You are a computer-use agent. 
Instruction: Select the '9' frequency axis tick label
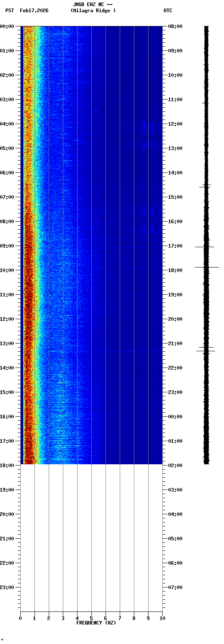[148, 618]
